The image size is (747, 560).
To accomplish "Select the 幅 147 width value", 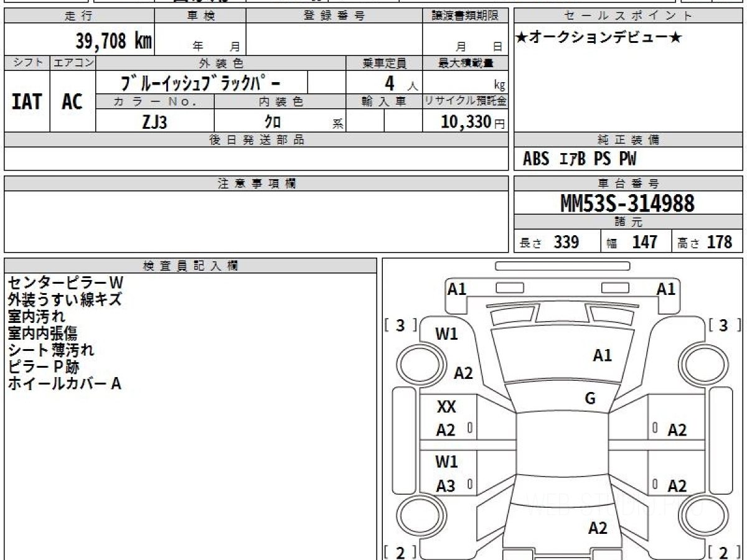I will point(631,242).
